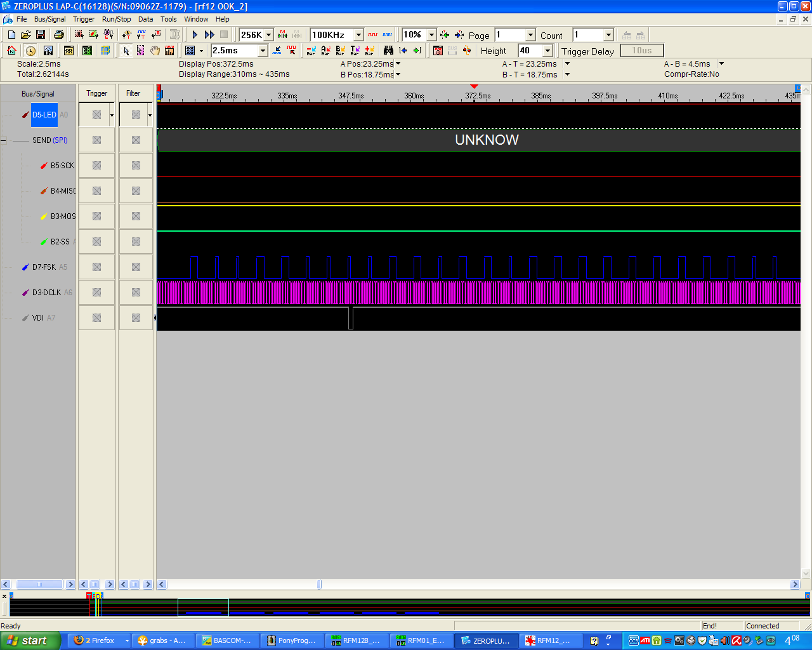812x650 pixels.
Task: Open the Trigger menu
Action: [84, 19]
